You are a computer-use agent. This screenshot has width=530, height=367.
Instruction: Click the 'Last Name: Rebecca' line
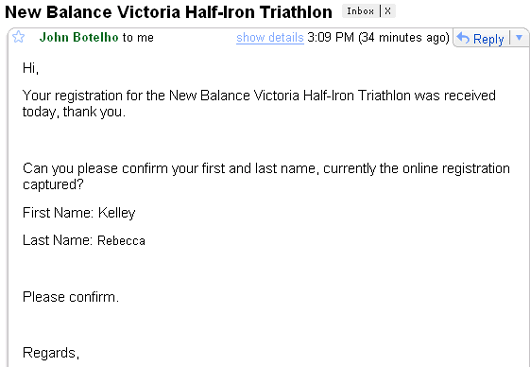coord(84,240)
